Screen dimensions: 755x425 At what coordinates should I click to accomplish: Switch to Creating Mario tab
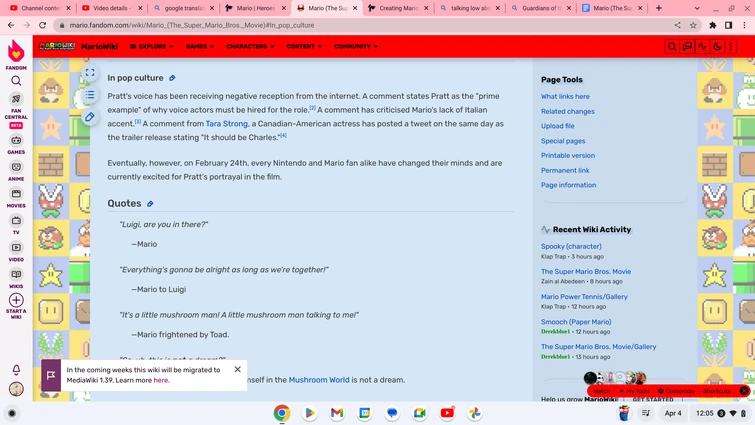(398, 8)
